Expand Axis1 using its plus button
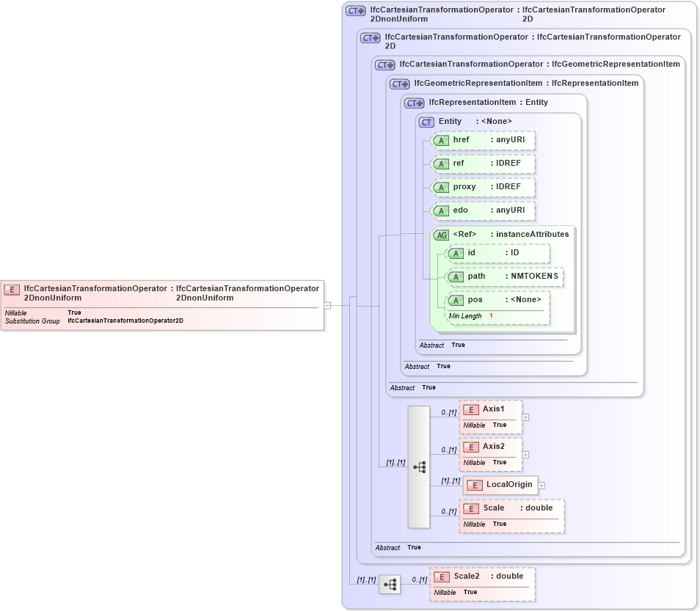The height and width of the screenshot is (611, 700). (x=525, y=417)
